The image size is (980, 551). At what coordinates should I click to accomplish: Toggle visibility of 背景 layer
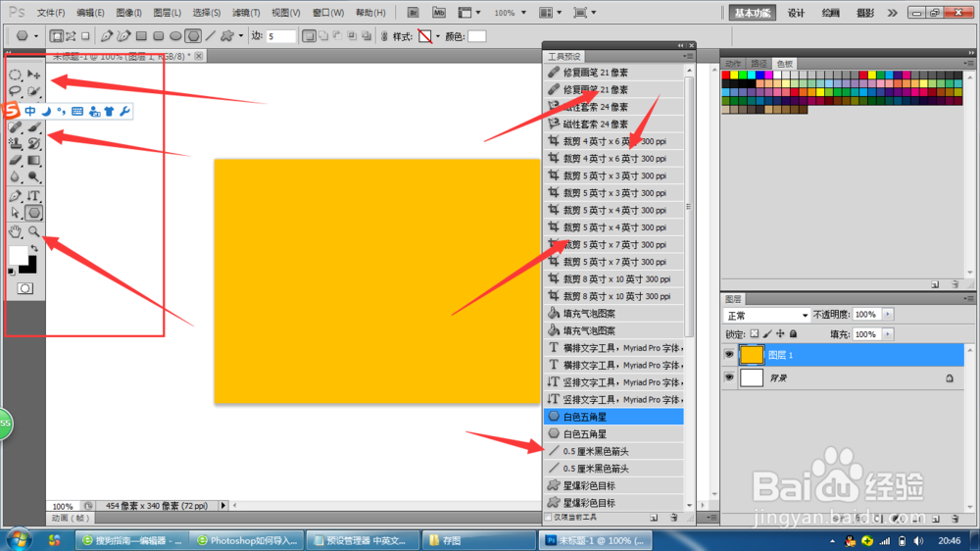point(729,377)
